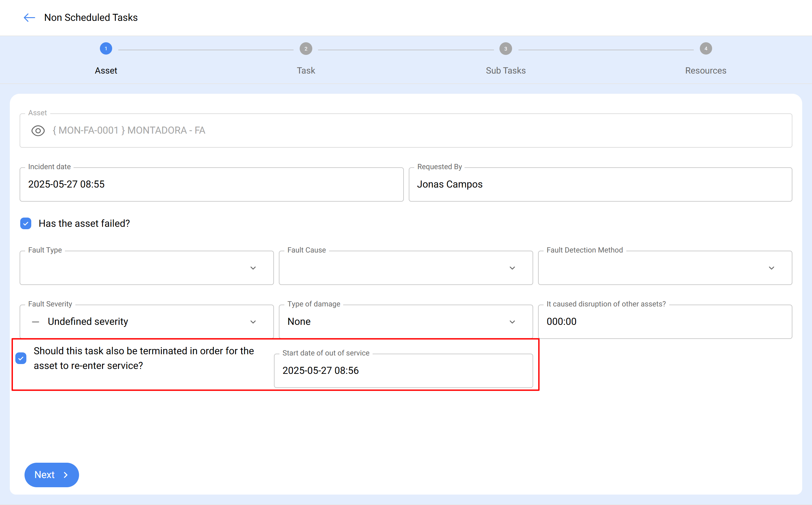
Task: Click the undefined severity dash icon
Action: [x=35, y=322]
